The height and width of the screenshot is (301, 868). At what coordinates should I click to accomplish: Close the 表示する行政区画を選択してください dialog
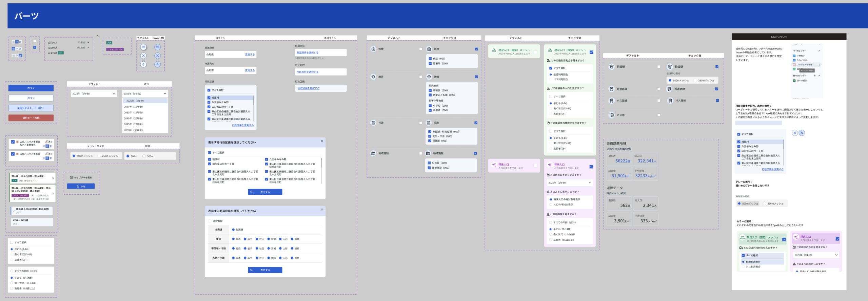pyautogui.click(x=322, y=141)
